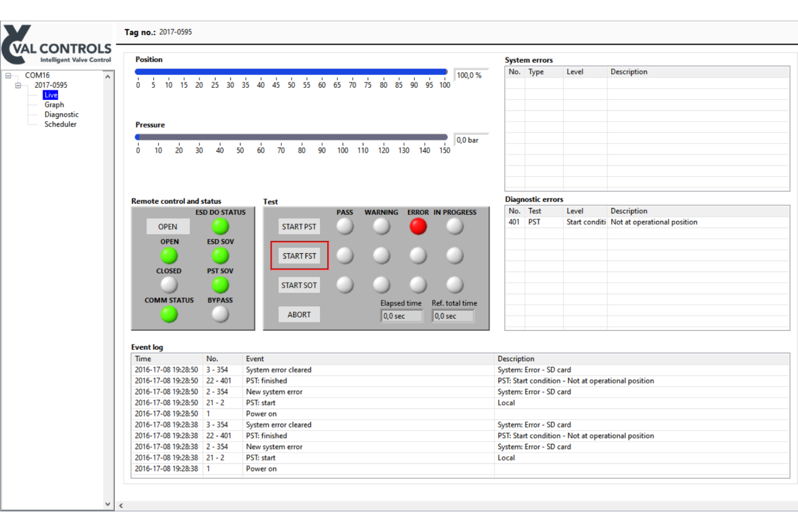Click the CLOSED status indicator light
Viewport: 798px width, 532px height.
pos(169,285)
